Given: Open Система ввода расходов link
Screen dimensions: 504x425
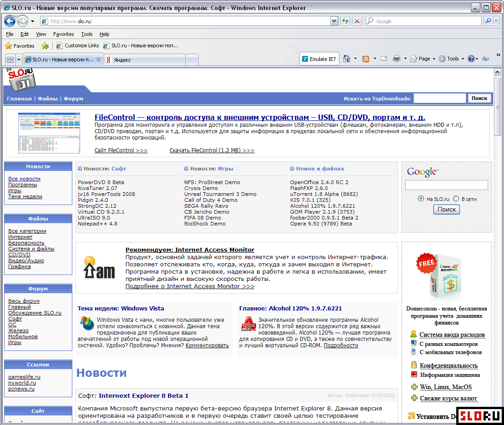Looking at the screenshot, I should [x=452, y=335].
